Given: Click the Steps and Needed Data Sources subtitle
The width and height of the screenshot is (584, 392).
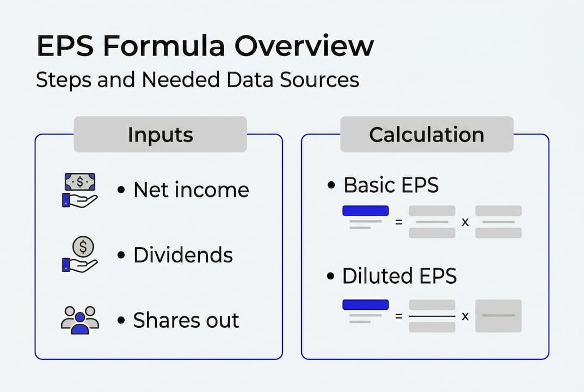Looking at the screenshot, I should coord(197,80).
